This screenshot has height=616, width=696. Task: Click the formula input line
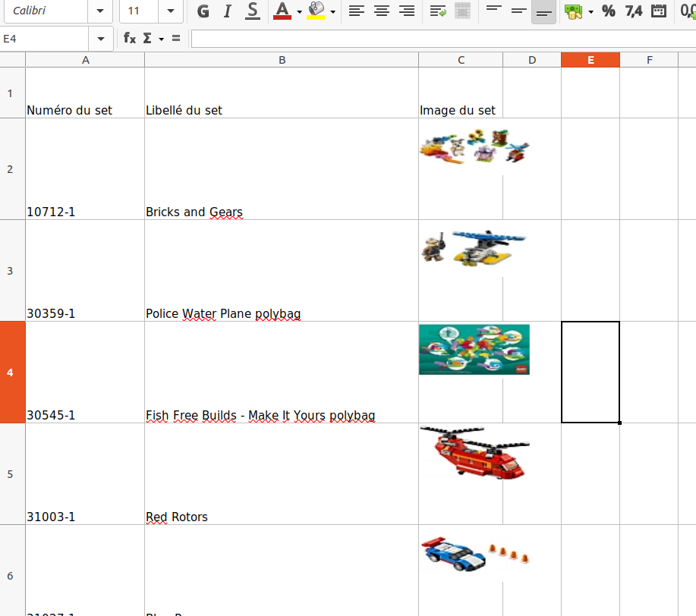coord(443,39)
